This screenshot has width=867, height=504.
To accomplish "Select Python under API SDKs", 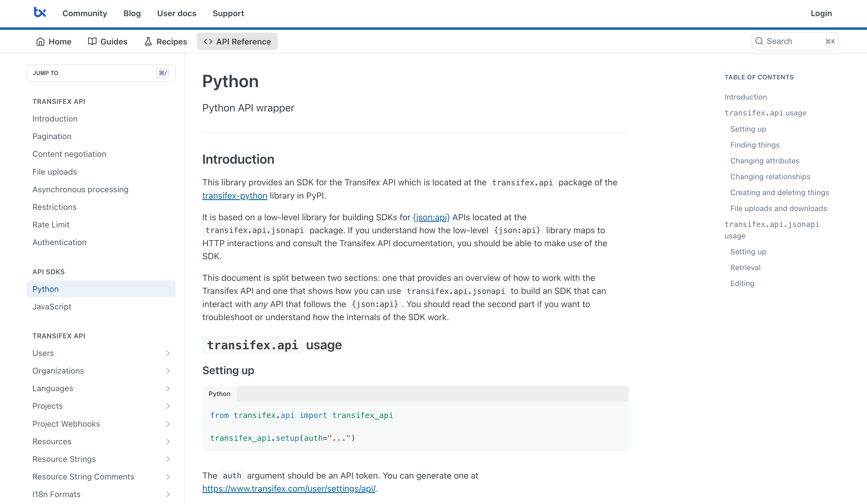I will [101, 289].
